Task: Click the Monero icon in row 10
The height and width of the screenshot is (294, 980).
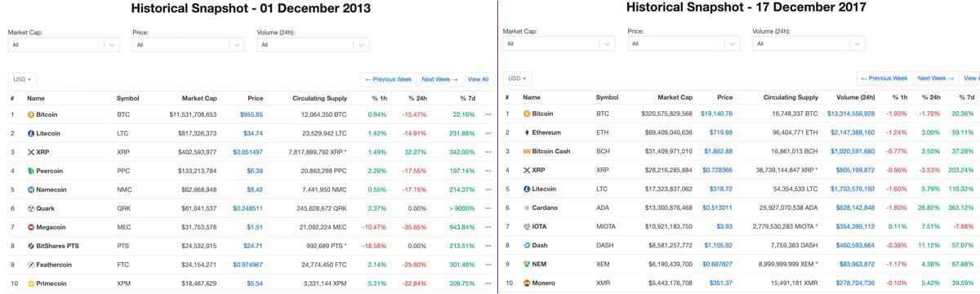Action: click(x=527, y=282)
